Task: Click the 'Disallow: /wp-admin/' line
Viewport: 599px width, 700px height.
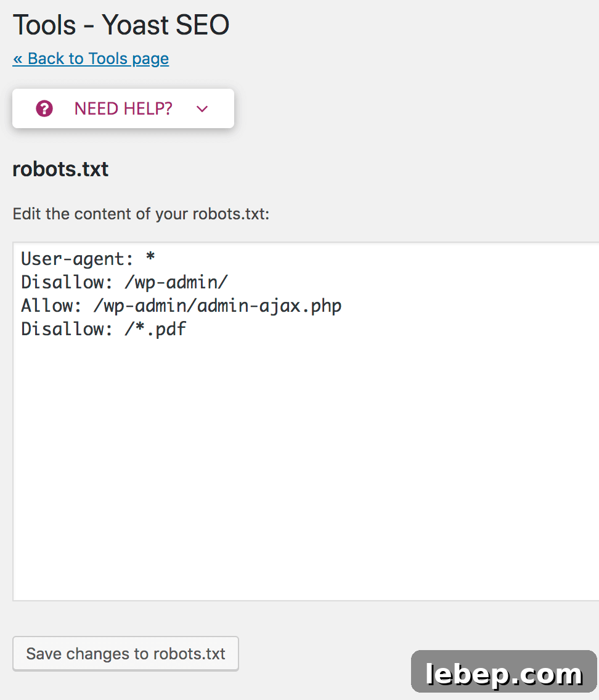Action: (124, 282)
